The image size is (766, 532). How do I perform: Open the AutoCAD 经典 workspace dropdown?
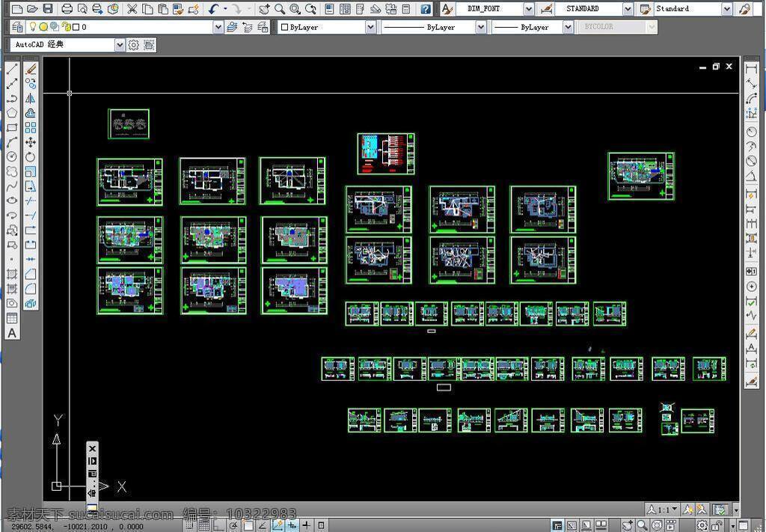(x=120, y=45)
